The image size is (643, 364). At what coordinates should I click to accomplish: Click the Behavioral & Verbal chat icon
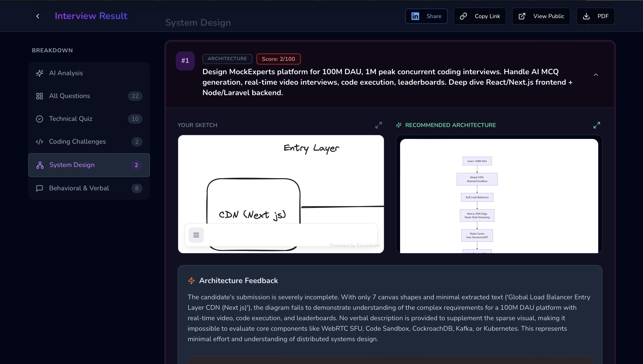[x=40, y=188]
